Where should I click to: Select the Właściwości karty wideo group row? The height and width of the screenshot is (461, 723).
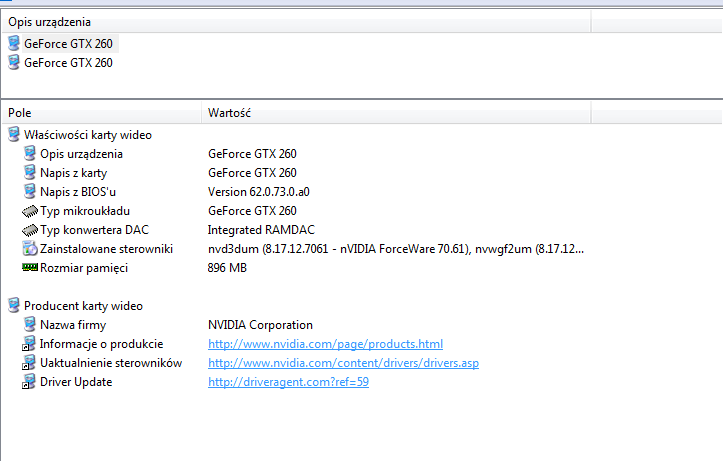pos(88,135)
